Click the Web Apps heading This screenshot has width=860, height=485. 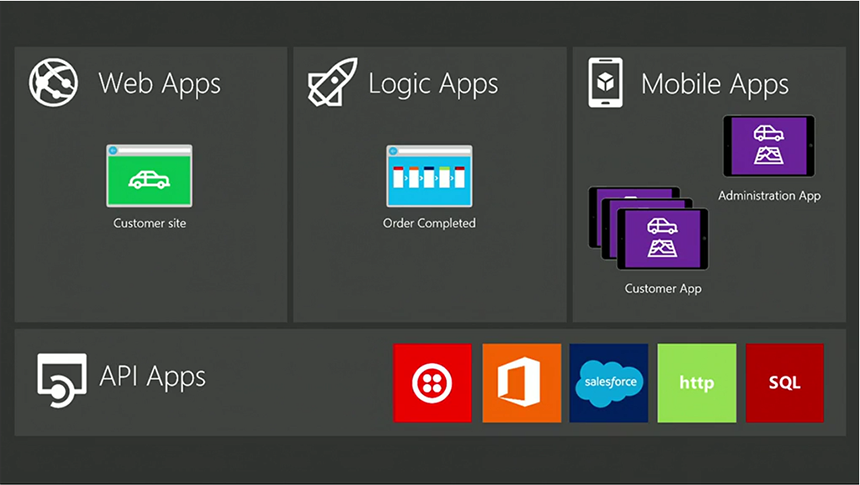click(160, 84)
